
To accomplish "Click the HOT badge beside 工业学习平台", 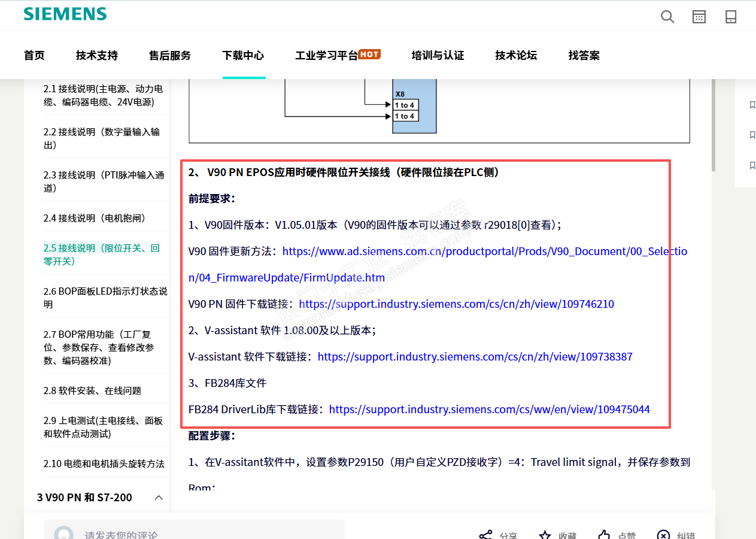I will coord(370,54).
